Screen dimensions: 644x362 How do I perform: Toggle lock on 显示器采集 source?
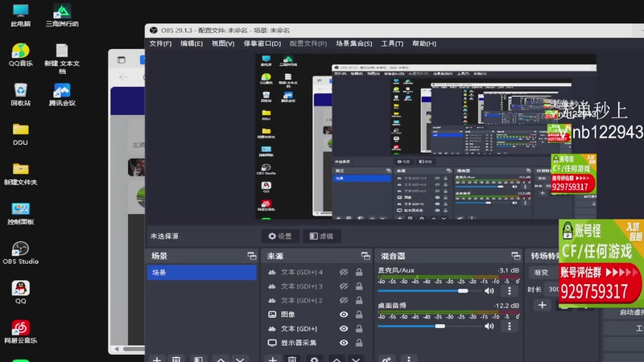click(359, 343)
